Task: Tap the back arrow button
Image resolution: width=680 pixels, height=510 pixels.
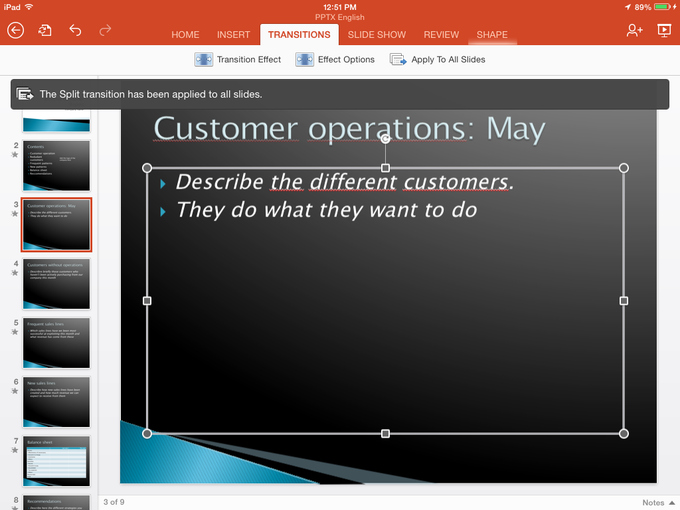Action: tap(16, 30)
